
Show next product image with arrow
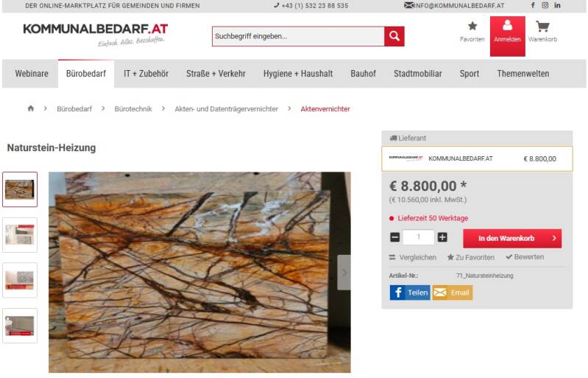pyautogui.click(x=344, y=273)
